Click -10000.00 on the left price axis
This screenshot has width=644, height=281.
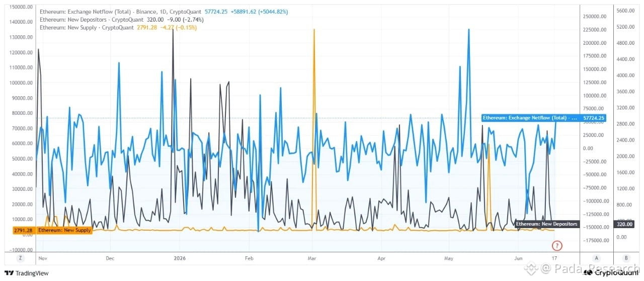[21, 250]
